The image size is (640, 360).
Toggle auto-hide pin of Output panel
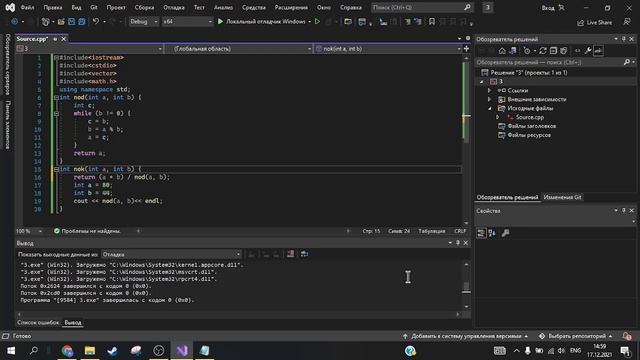click(x=458, y=243)
